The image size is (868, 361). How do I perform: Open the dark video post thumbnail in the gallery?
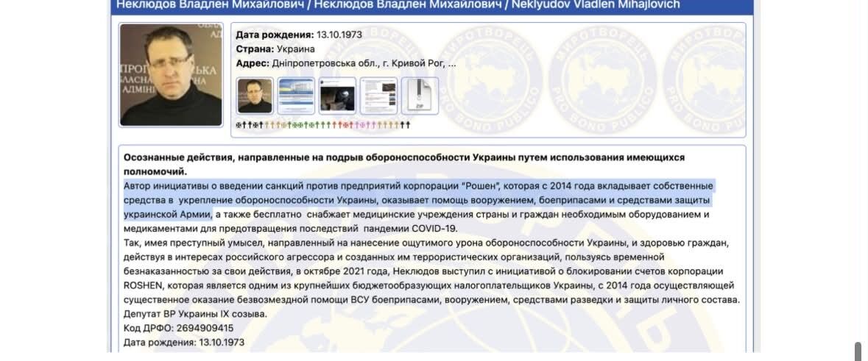click(x=338, y=96)
